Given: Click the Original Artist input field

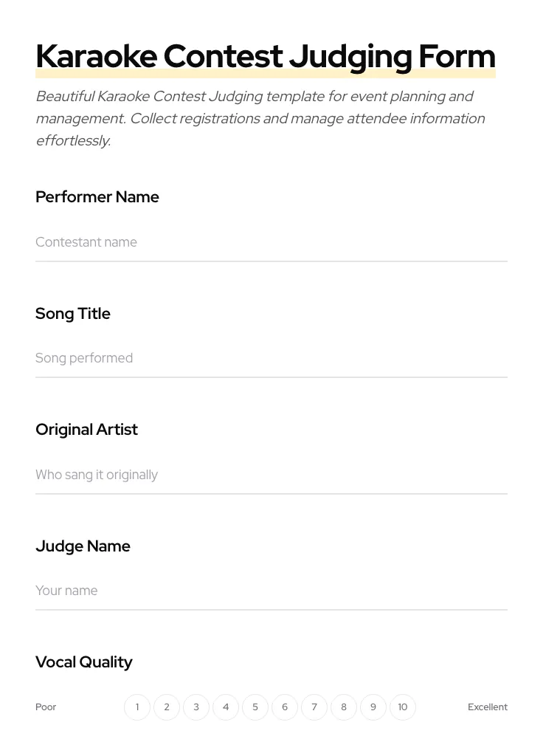Looking at the screenshot, I should [271, 475].
